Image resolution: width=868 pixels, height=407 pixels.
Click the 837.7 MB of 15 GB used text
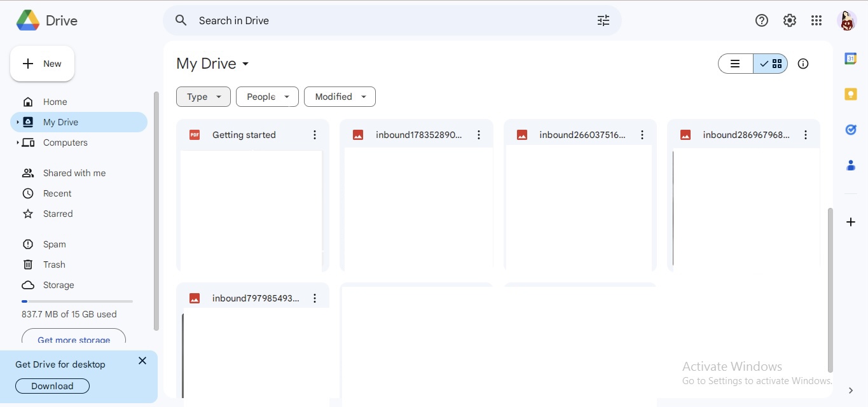[69, 314]
